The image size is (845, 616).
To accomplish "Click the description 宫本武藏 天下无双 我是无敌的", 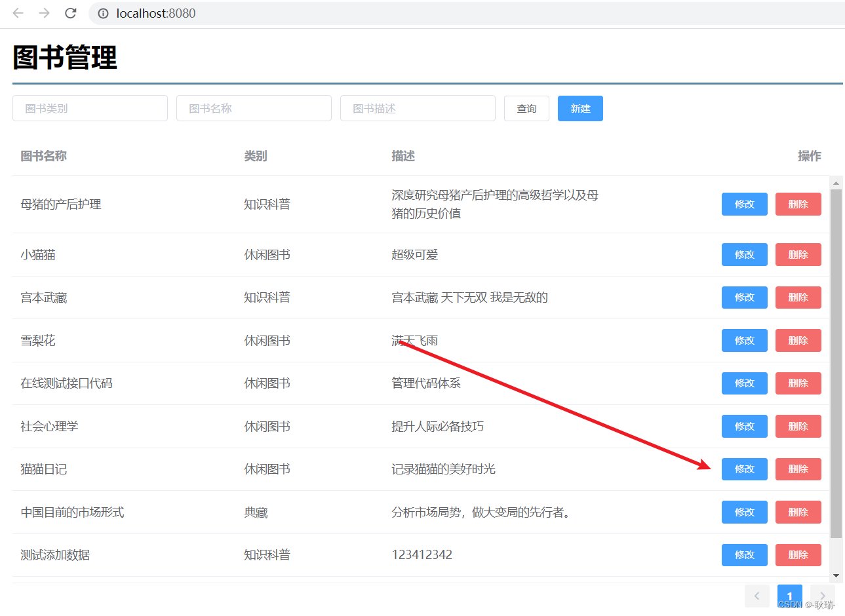I will coord(469,298).
